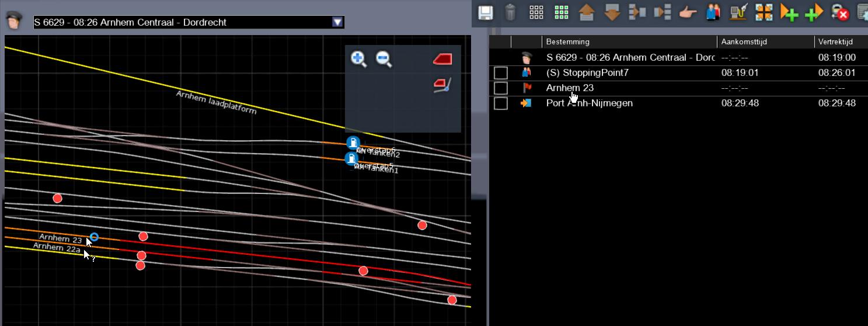The width and height of the screenshot is (868, 326).
Task: Tick the checkbox for Port Arnh-Nijmegen
Action: click(x=500, y=103)
